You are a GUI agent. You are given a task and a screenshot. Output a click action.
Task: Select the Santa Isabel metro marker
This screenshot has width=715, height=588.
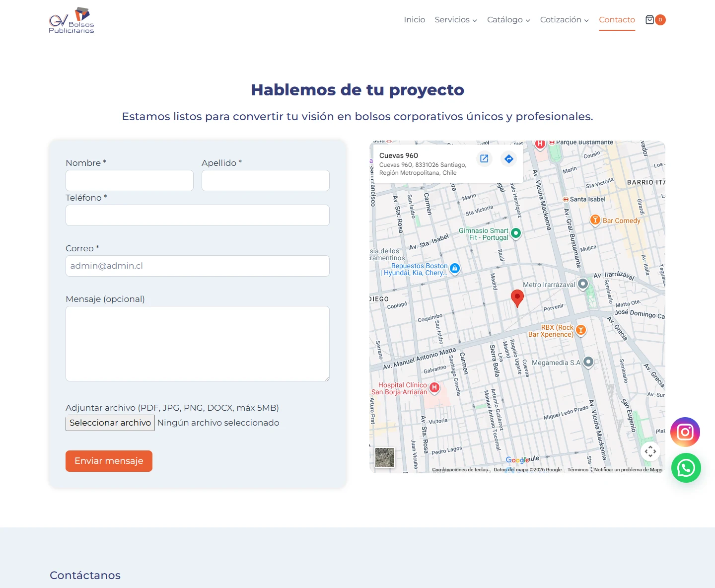pyautogui.click(x=566, y=199)
